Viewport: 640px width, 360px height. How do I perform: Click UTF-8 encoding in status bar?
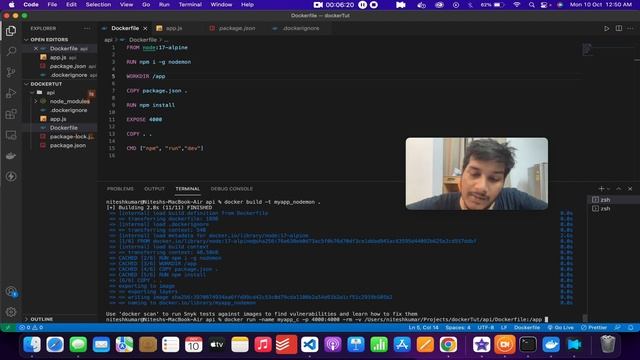[486, 327]
